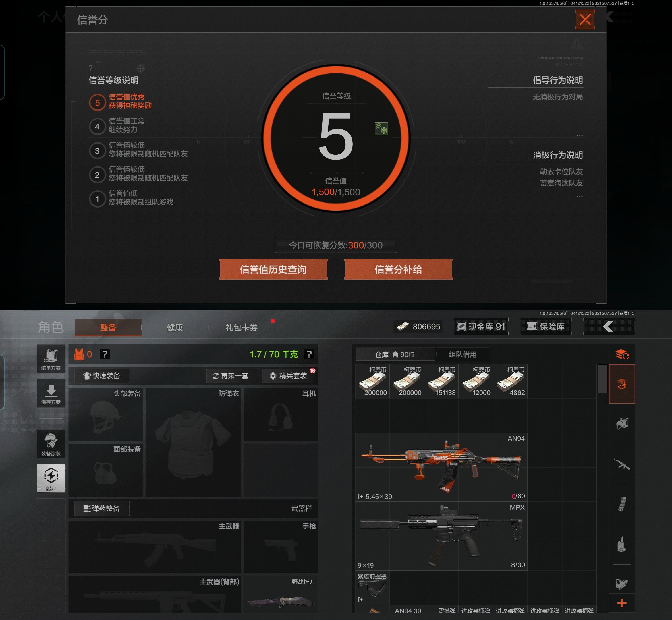
Task: Click the weight limit question mark
Action: 309,354
